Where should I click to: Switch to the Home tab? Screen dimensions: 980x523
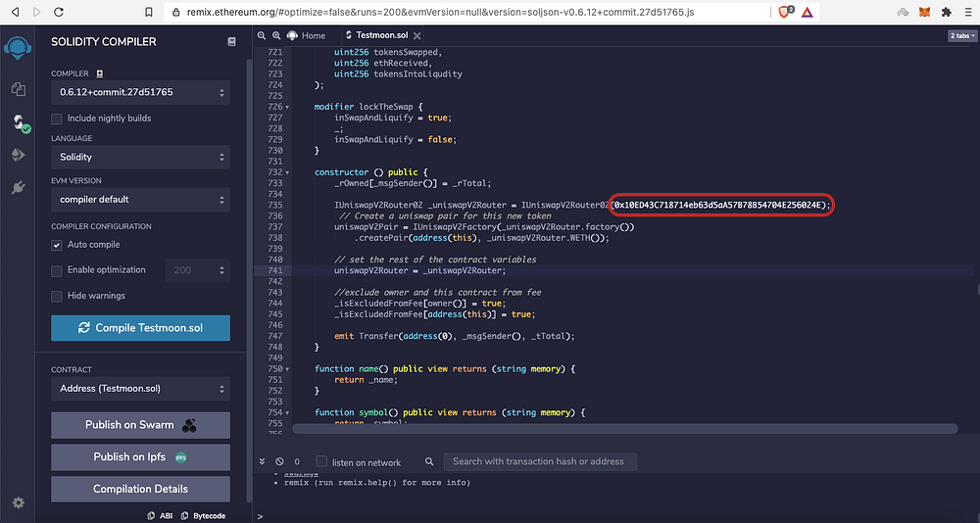[x=307, y=35]
